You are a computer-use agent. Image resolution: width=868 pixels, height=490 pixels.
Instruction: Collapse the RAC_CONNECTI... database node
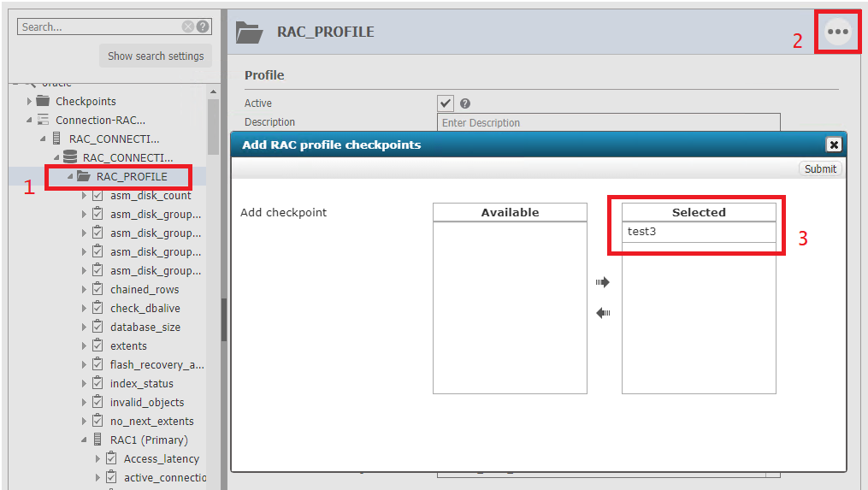(56, 158)
